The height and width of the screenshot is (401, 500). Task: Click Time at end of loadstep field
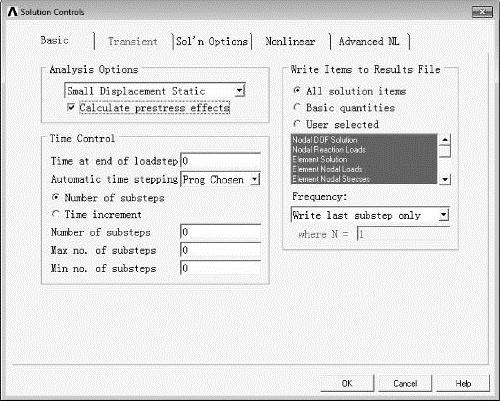pos(221,161)
